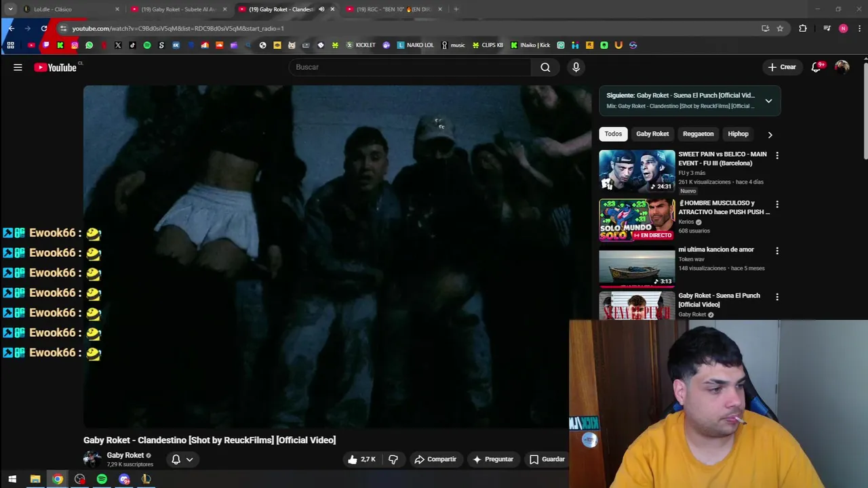
Task: Reload the page in Chrome
Action: [44, 28]
